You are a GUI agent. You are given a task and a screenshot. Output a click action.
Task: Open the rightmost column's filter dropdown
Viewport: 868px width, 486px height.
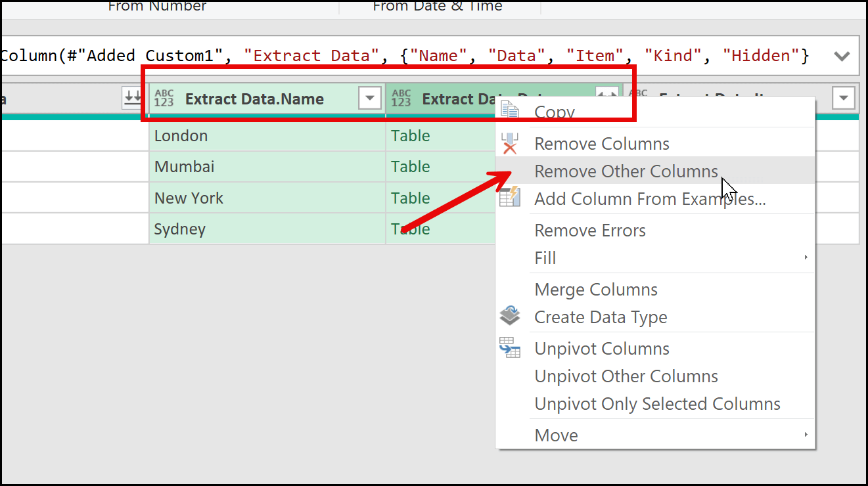click(843, 99)
